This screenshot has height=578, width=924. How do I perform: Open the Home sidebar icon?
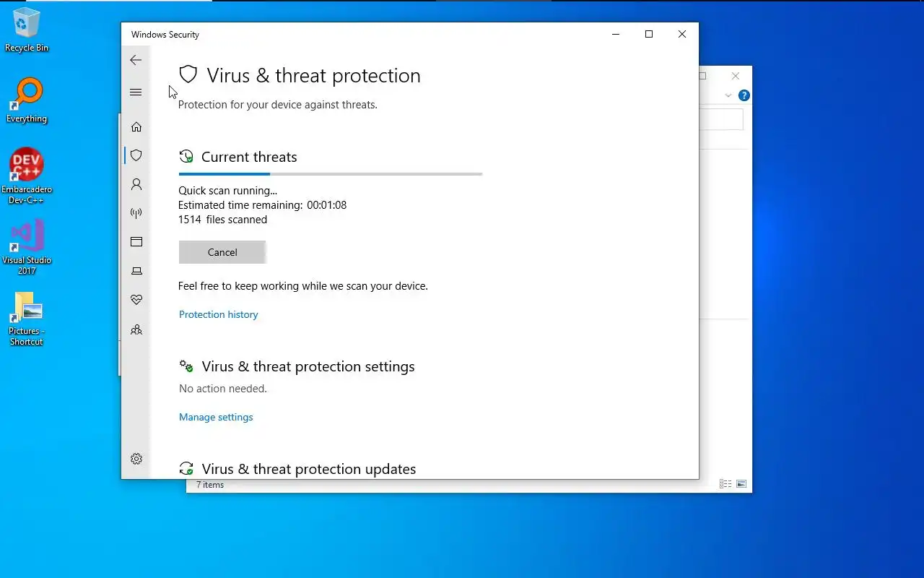[x=136, y=126]
